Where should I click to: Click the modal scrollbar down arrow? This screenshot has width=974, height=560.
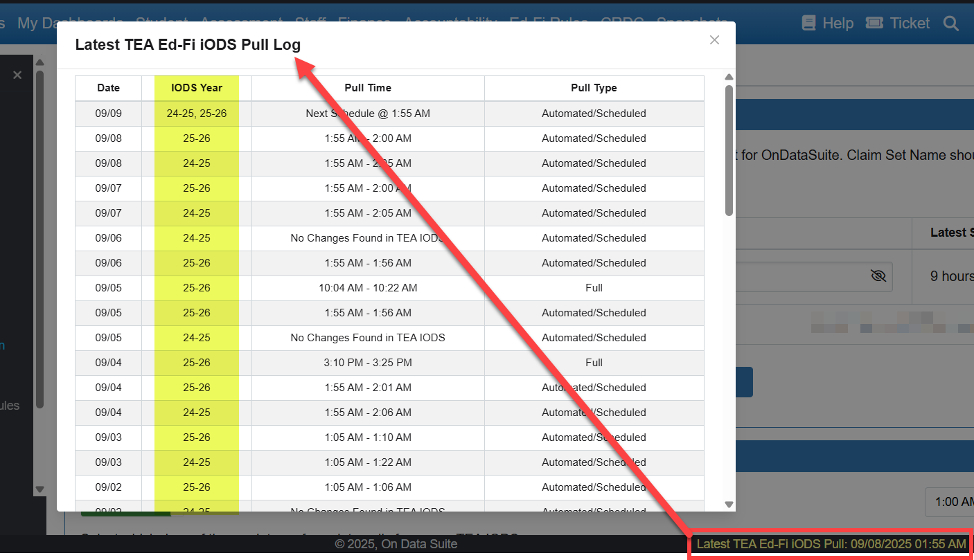click(x=729, y=505)
